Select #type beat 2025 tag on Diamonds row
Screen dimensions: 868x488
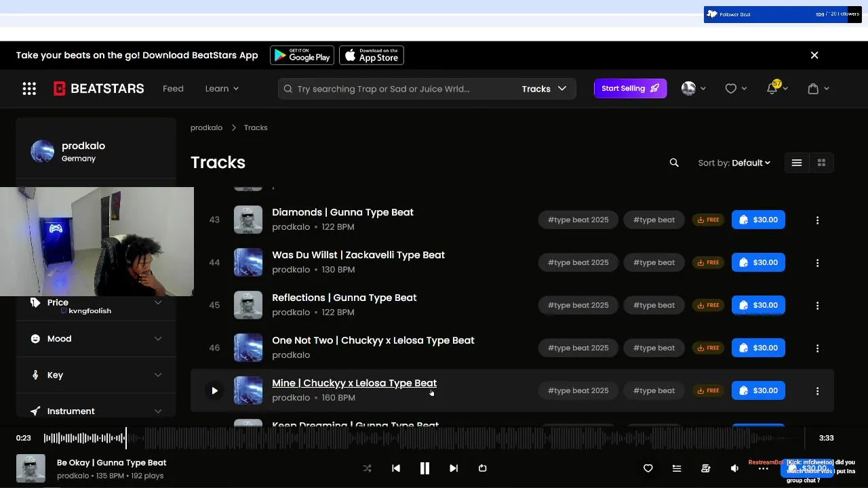coord(578,220)
